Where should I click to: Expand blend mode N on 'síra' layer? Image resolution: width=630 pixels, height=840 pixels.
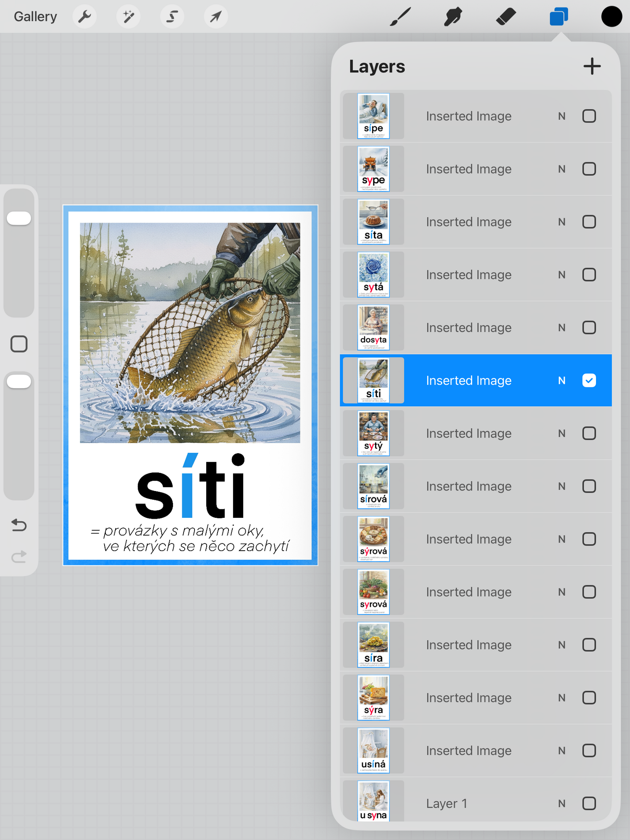(x=562, y=645)
